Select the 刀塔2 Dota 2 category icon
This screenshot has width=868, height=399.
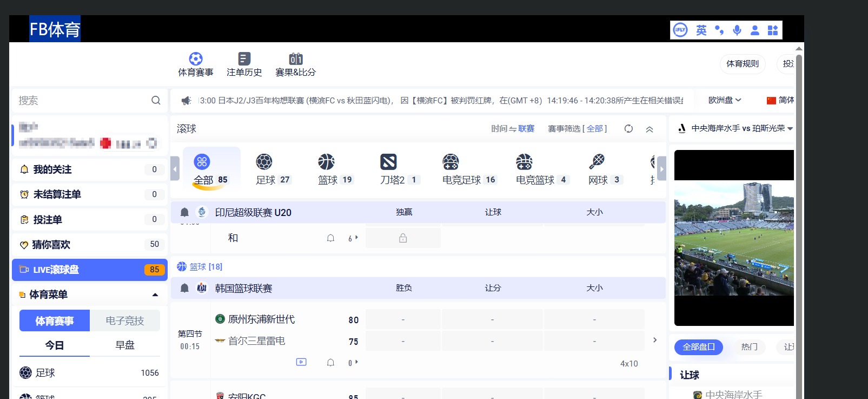388,162
